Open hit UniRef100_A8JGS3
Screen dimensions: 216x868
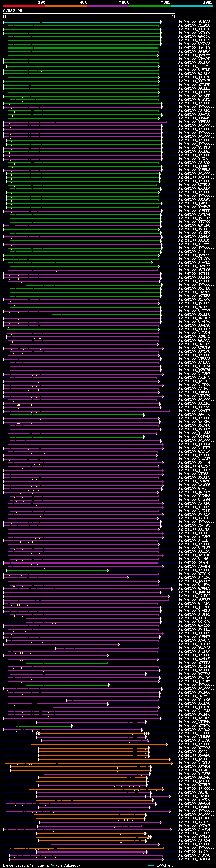coord(194,22)
